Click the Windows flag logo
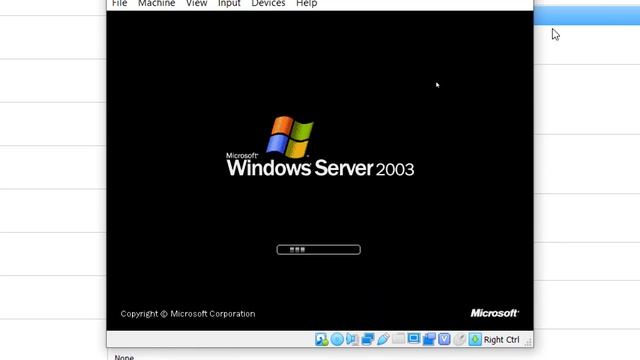Viewport: 640px width, 360px height. (x=290, y=137)
